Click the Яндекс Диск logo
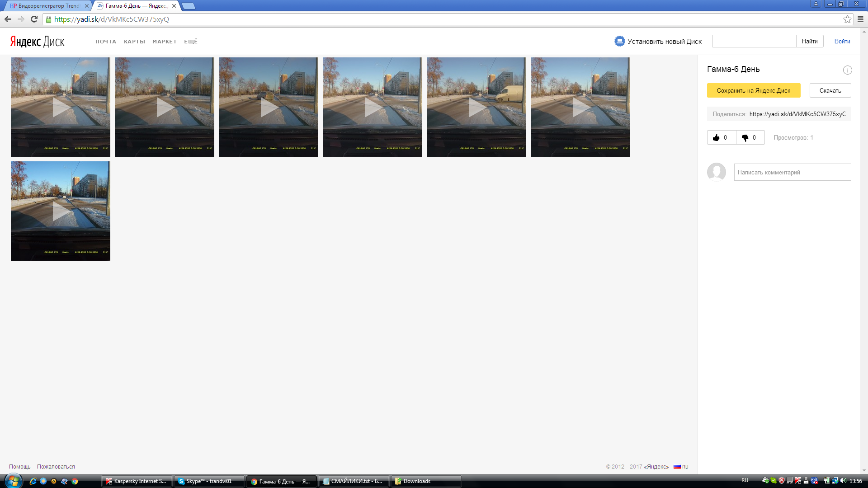The height and width of the screenshot is (488, 868). pos(38,42)
